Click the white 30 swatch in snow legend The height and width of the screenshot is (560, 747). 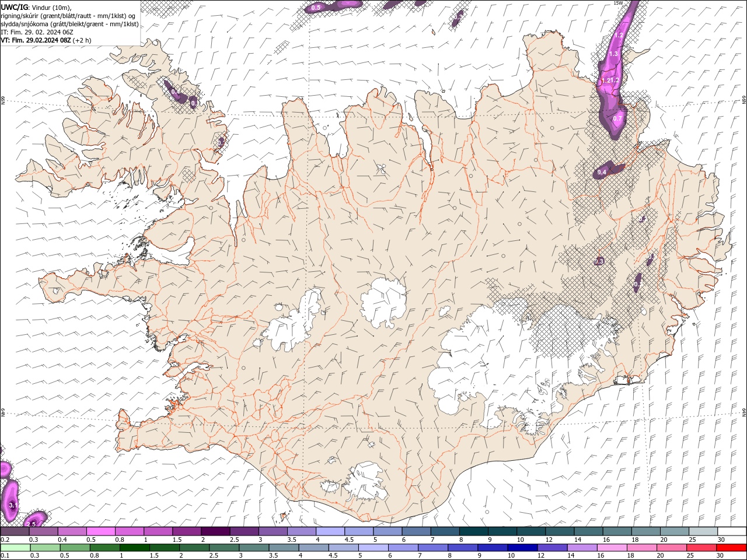(x=732, y=531)
